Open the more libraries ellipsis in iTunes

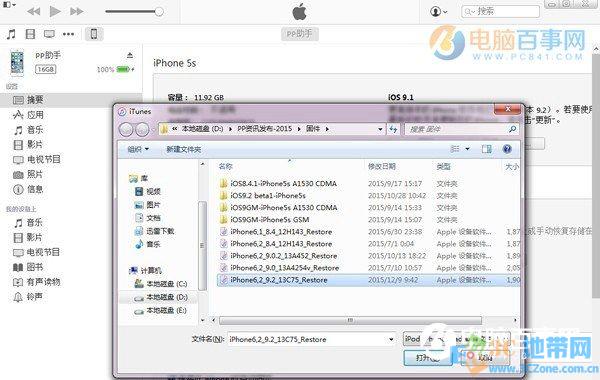[68, 34]
